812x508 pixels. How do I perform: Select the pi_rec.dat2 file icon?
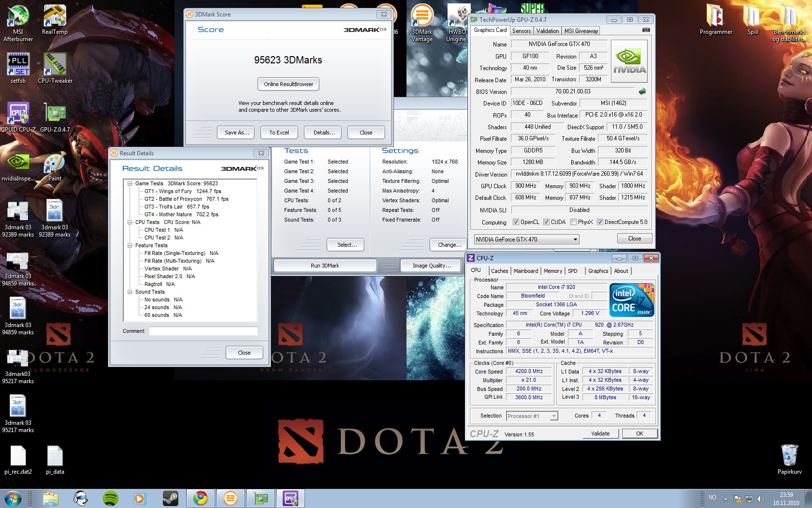pos(18,460)
